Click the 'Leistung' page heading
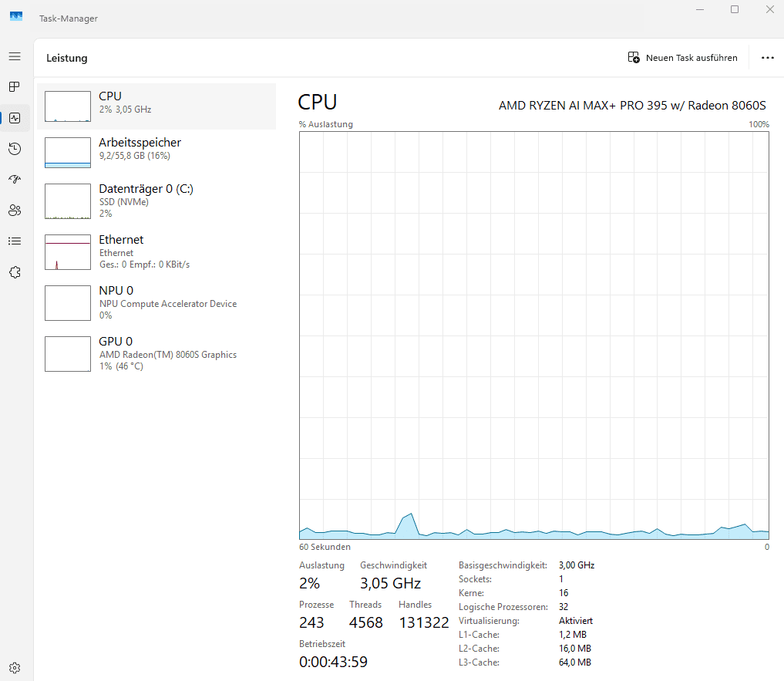Image resolution: width=784 pixels, height=681 pixels. coord(67,58)
